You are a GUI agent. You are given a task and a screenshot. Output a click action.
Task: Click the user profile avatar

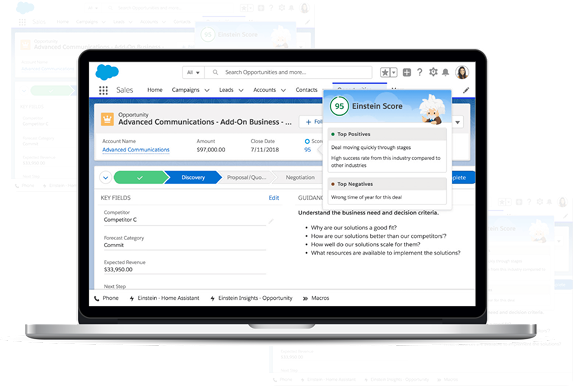coord(462,72)
